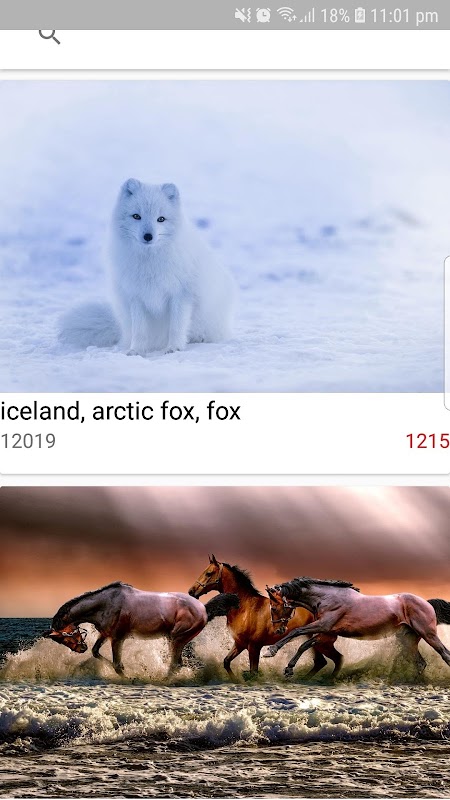This screenshot has width=450, height=800.
Task: Tap the Wi-Fi status icon
Action: pyautogui.click(x=287, y=15)
